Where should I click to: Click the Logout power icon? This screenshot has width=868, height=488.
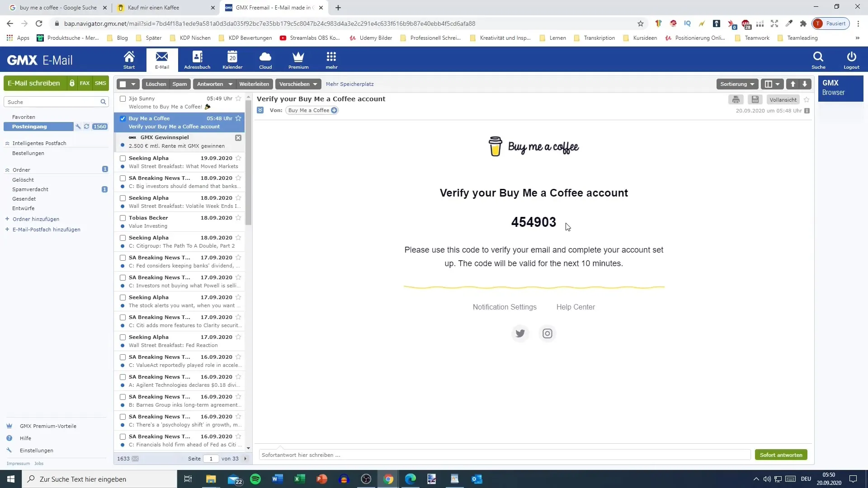pos(851,60)
